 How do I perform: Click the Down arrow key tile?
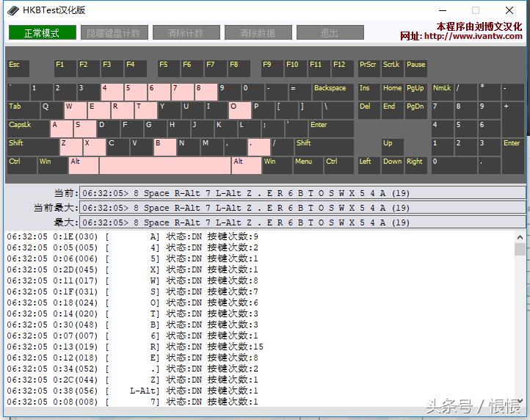coord(393,166)
